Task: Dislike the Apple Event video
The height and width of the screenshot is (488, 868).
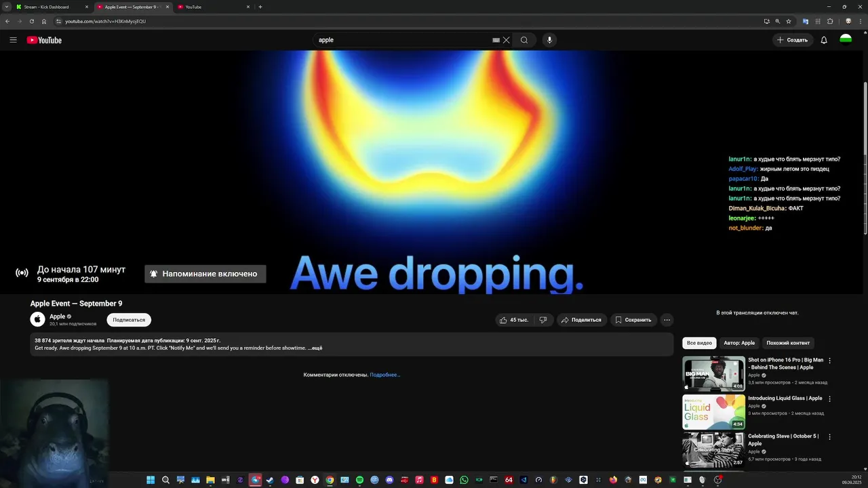Action: coord(543,320)
